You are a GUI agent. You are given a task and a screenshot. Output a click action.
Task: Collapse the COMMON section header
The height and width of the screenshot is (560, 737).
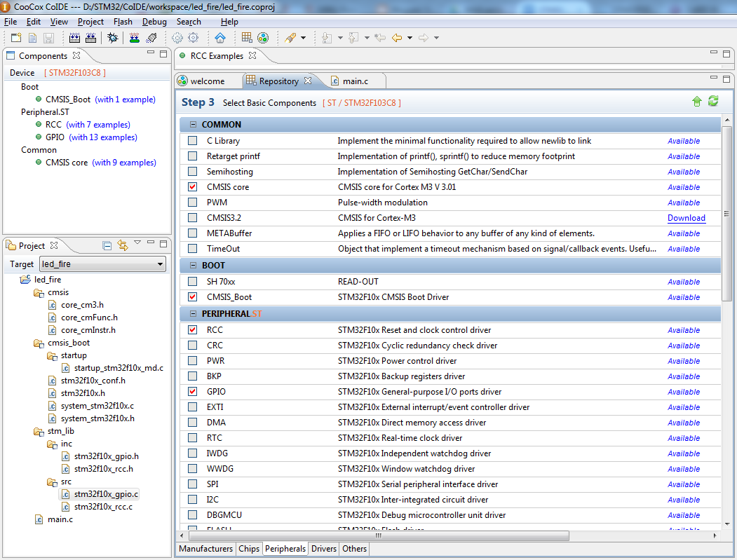[193, 125]
